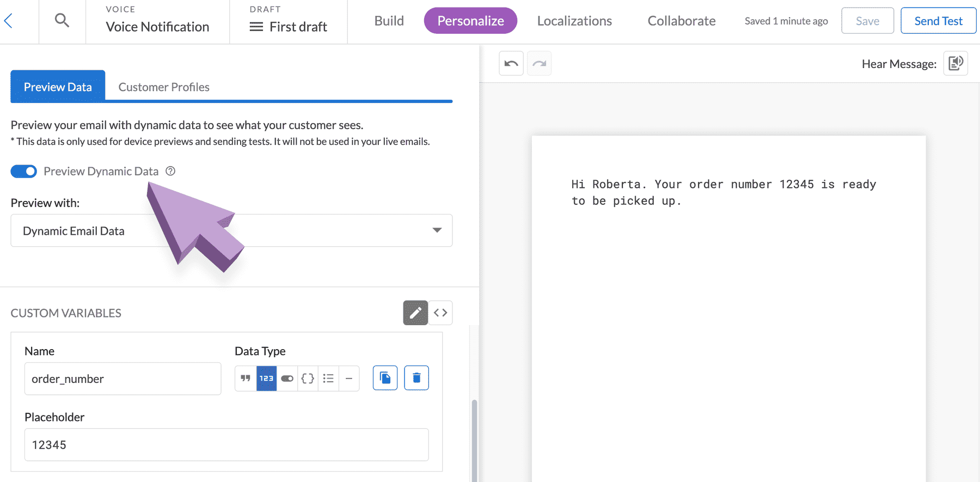This screenshot has height=482, width=980.
Task: Open the Localizations tab
Action: pos(574,21)
